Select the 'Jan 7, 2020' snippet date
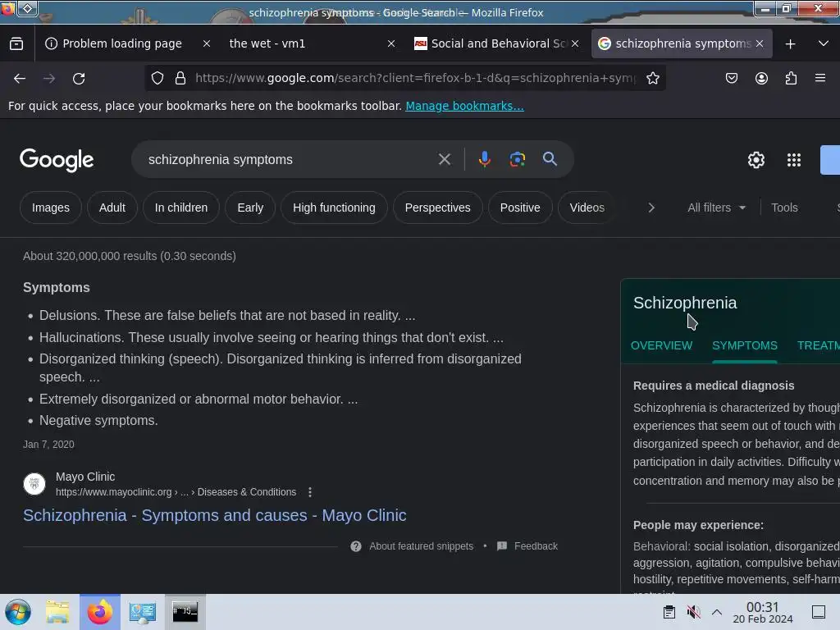Screen dimensions: 840x630 pyautogui.click(x=48, y=444)
